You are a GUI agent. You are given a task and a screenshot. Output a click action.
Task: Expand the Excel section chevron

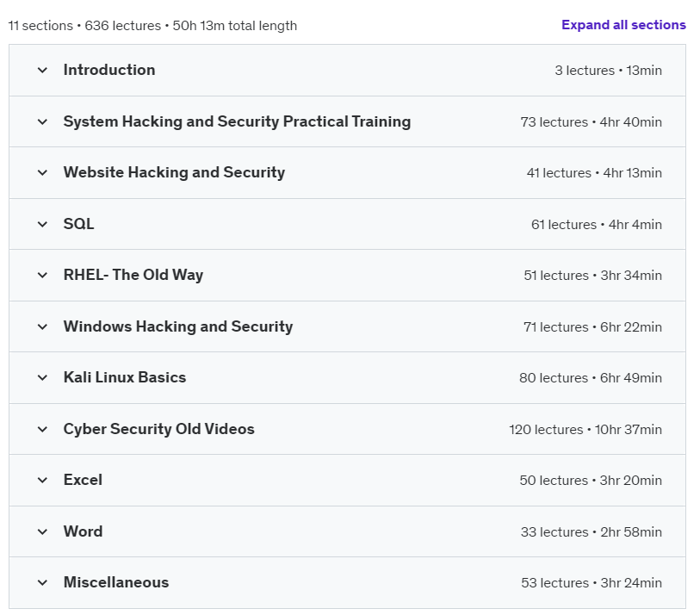click(x=42, y=480)
